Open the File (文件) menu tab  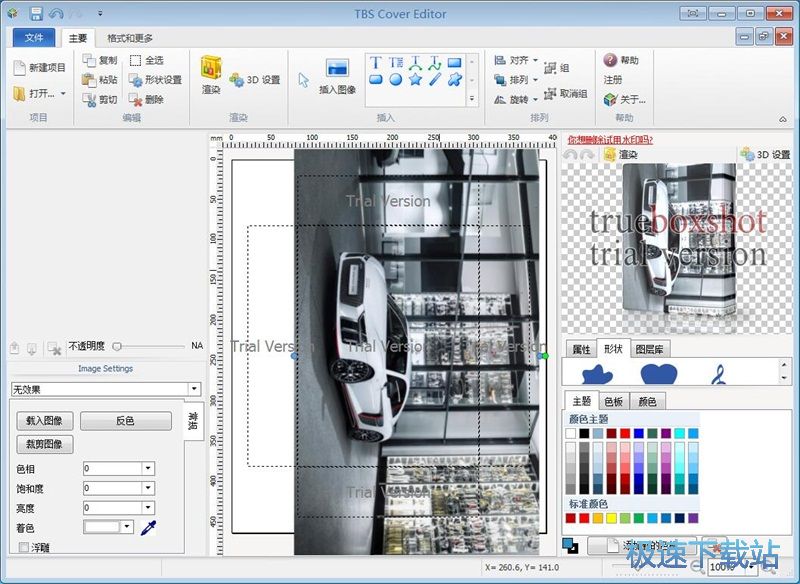pyautogui.click(x=34, y=38)
